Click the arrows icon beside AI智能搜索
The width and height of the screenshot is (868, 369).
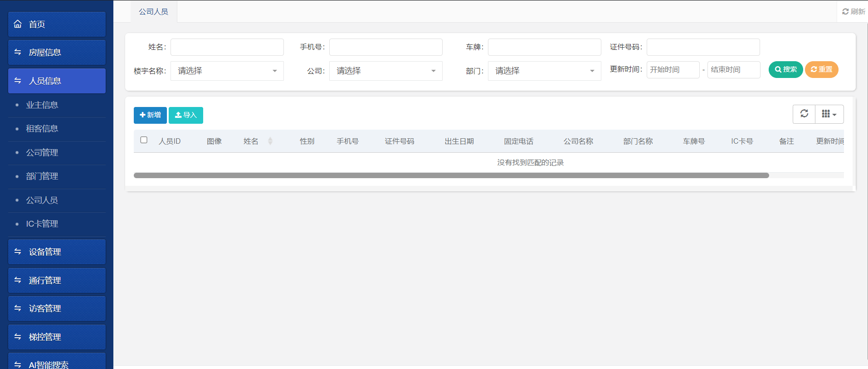pos(18,364)
